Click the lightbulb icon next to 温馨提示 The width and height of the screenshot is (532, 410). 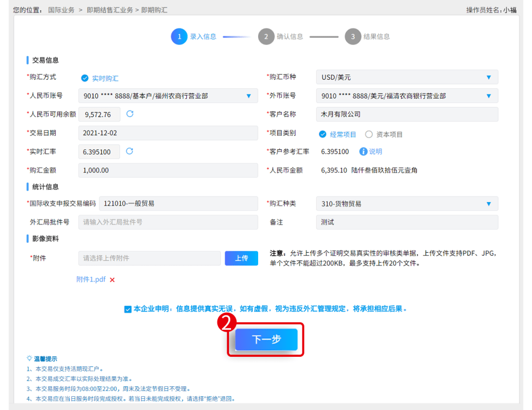[x=30, y=358]
